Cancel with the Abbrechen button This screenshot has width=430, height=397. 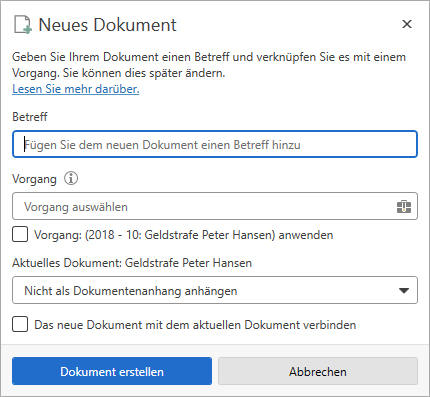click(318, 371)
